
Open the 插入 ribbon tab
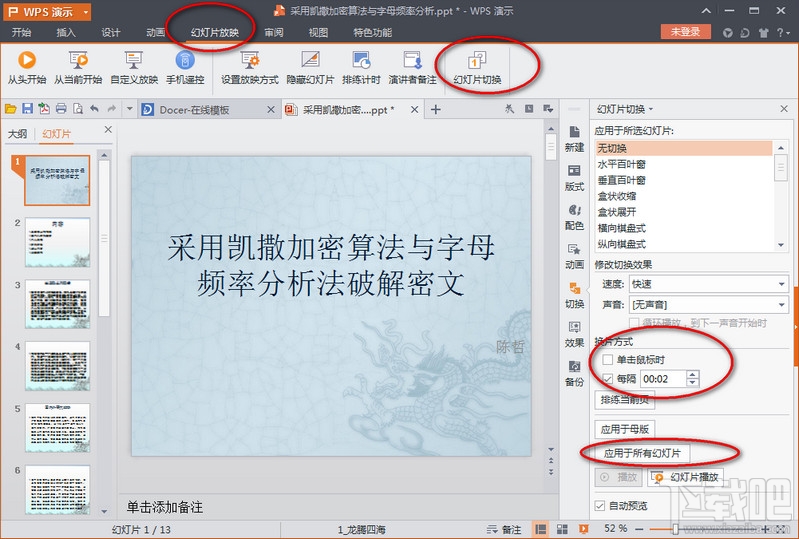66,32
